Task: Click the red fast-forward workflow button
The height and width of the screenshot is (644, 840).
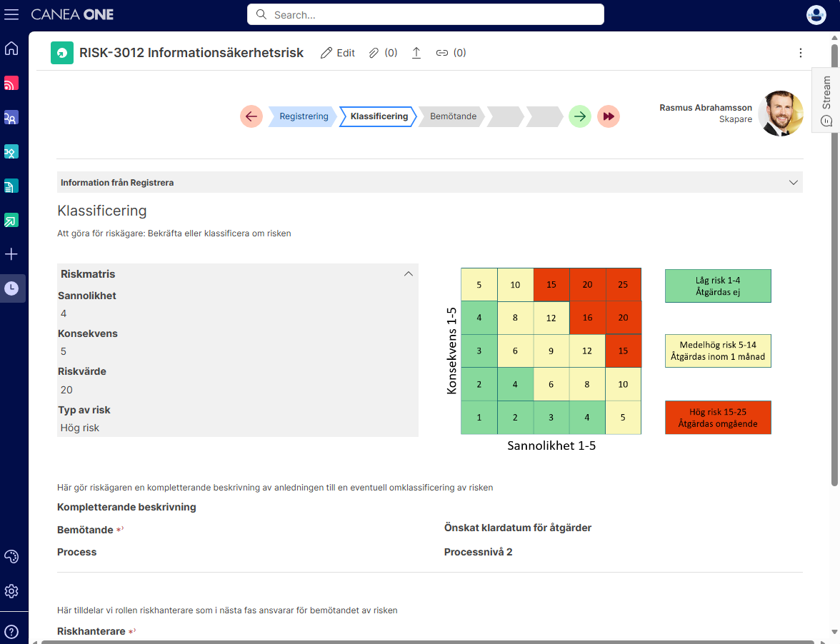Action: click(x=609, y=116)
